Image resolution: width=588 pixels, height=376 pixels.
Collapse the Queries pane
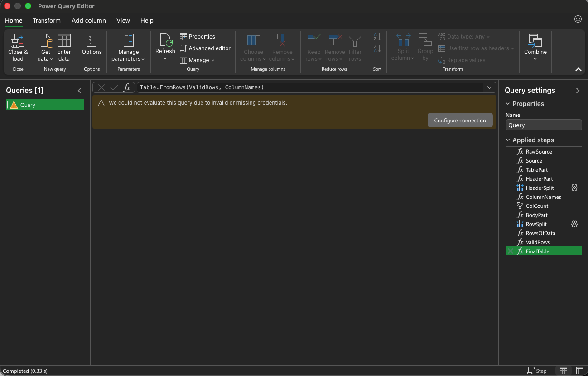(80, 91)
